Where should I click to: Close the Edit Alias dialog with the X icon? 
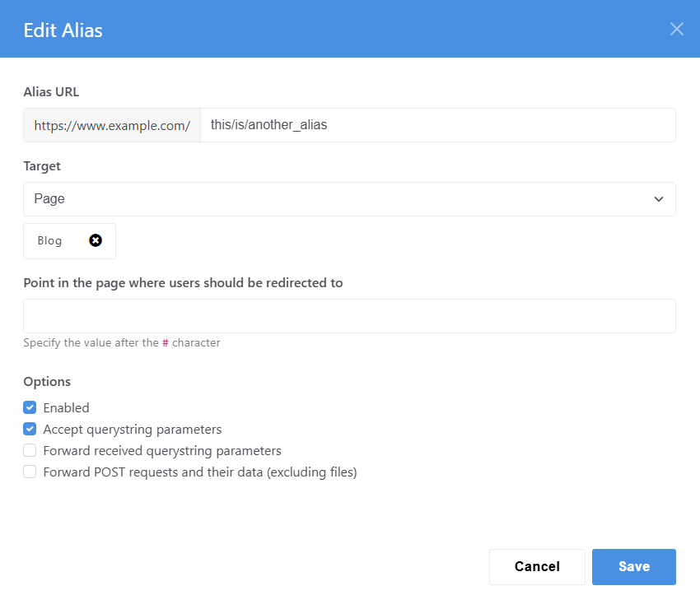coord(676,29)
